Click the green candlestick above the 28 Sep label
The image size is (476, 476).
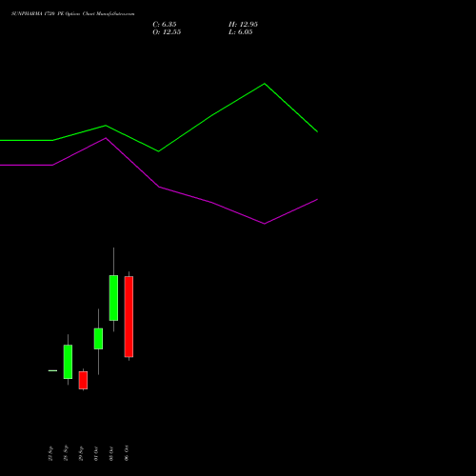pos(68,362)
